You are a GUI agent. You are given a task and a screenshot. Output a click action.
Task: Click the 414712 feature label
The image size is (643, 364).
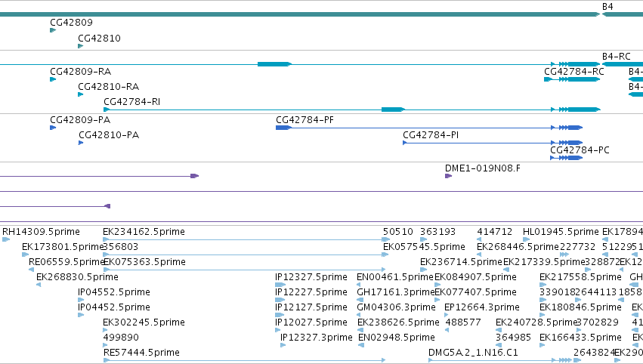[495, 232]
